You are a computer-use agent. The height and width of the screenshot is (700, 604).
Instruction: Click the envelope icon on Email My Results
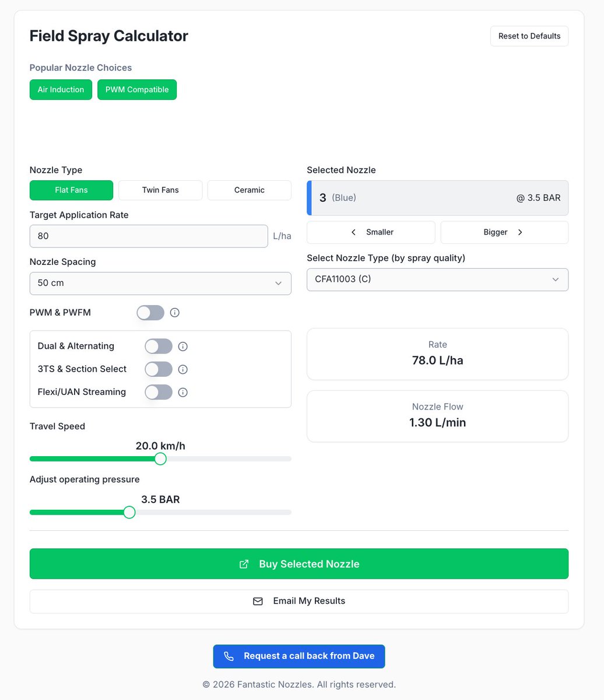tap(258, 601)
